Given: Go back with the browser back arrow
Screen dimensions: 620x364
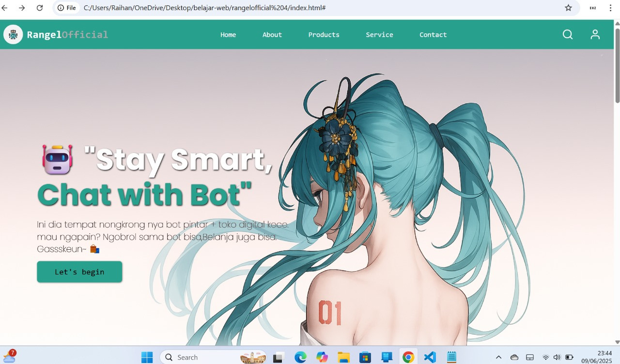Looking at the screenshot, I should click(5, 8).
